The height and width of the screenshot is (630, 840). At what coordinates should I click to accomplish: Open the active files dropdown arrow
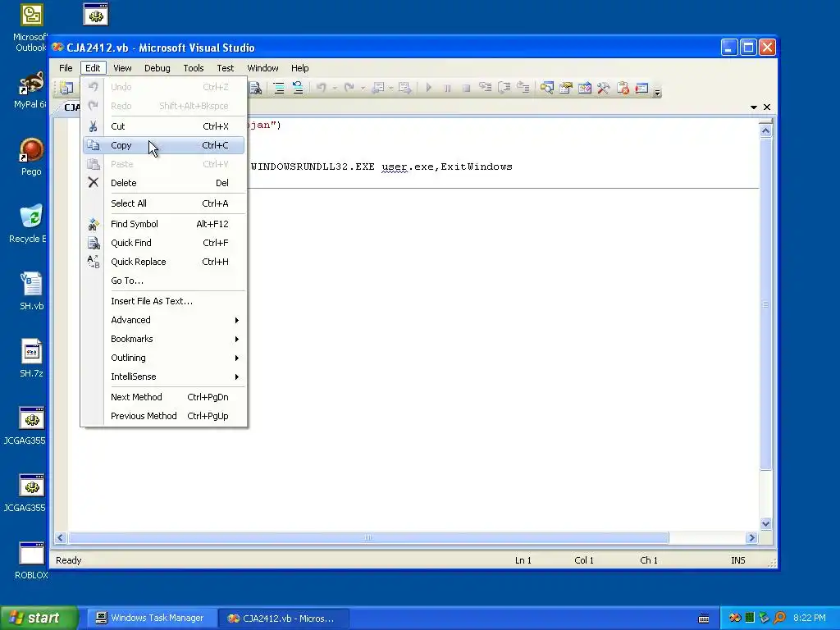click(x=754, y=107)
